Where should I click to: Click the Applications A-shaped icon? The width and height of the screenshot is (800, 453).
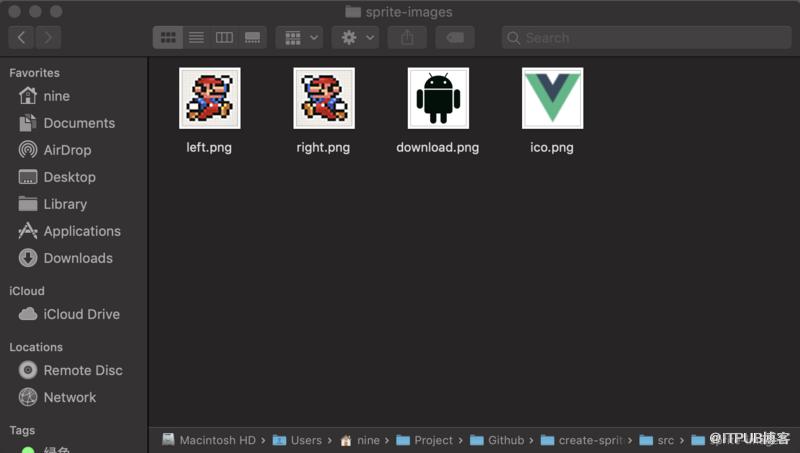click(x=28, y=231)
